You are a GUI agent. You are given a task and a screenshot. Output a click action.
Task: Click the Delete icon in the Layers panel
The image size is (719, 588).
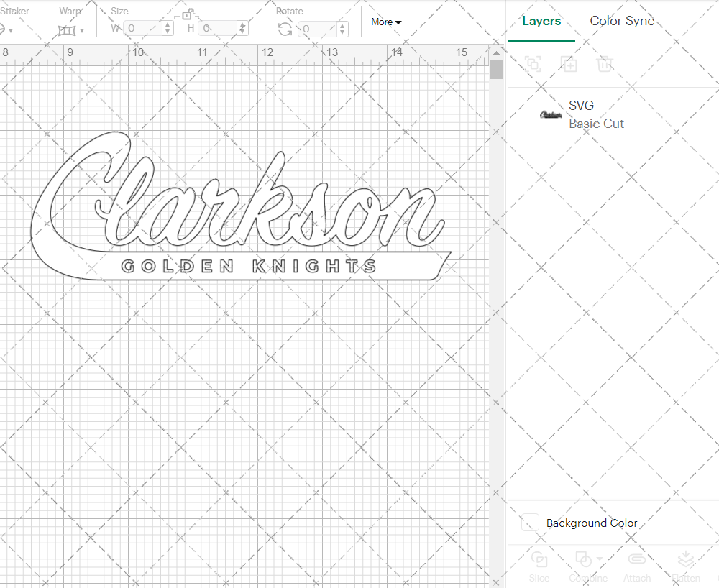605,64
